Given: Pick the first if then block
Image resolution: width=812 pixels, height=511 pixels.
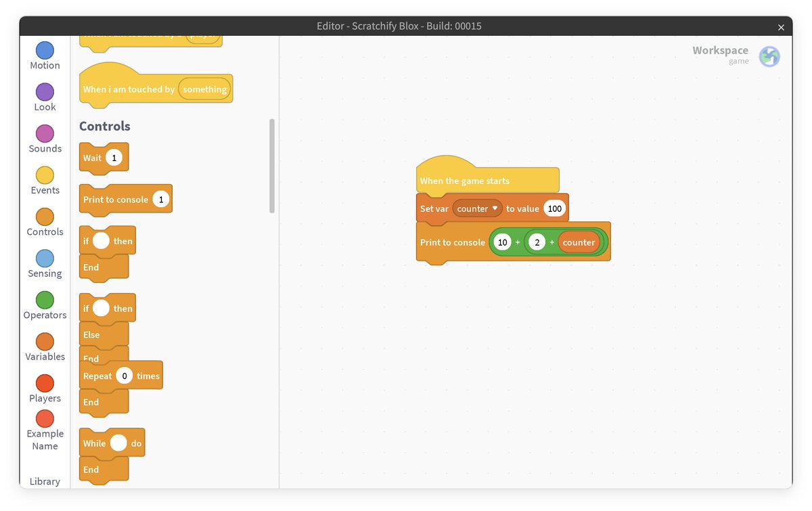Looking at the screenshot, I should click(x=107, y=252).
